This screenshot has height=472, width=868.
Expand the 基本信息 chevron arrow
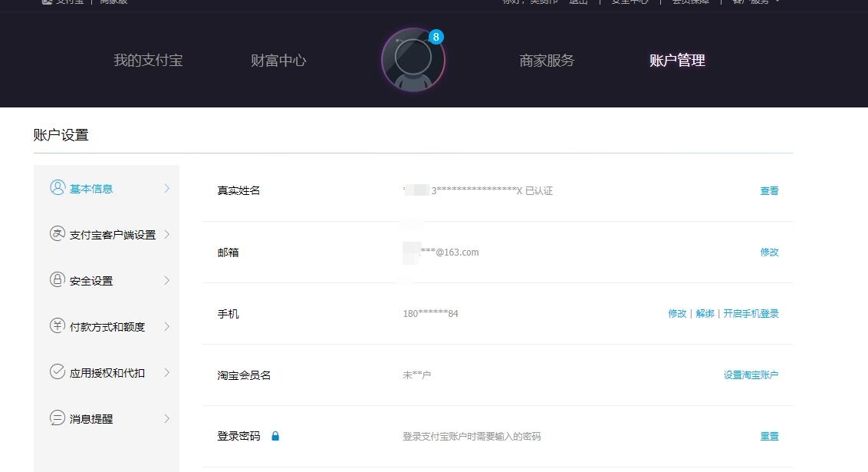[166, 188]
